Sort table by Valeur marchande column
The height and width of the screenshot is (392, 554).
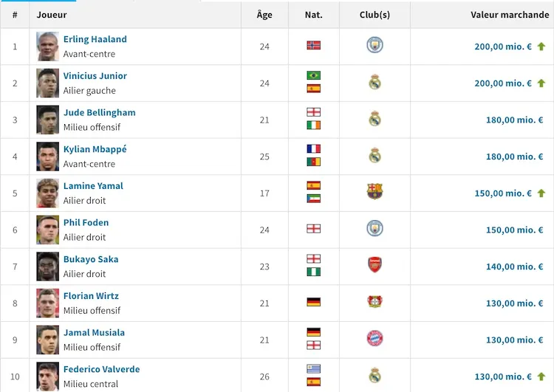click(x=510, y=15)
